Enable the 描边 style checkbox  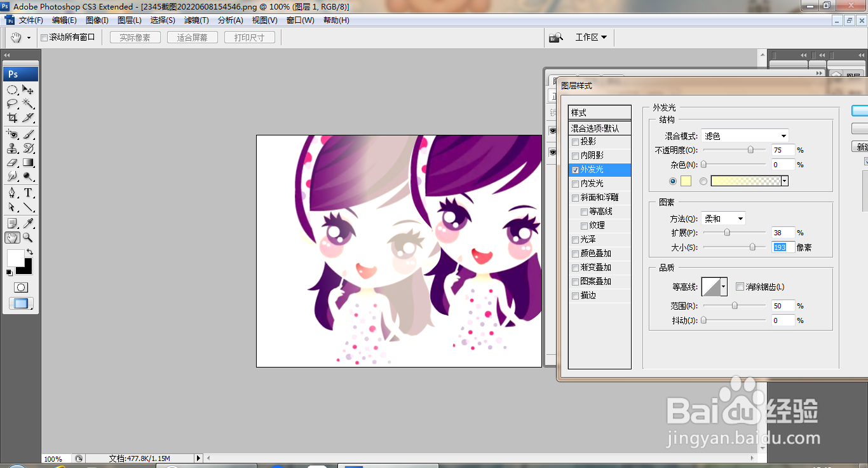point(575,296)
